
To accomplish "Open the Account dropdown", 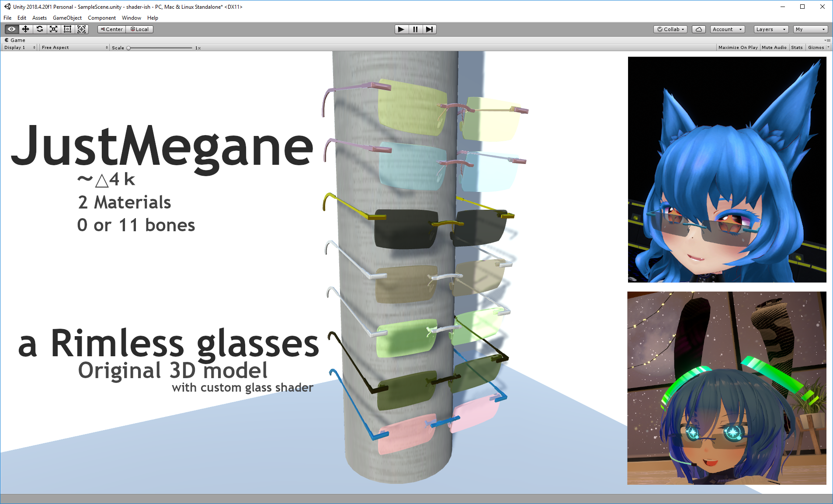I will click(x=728, y=29).
